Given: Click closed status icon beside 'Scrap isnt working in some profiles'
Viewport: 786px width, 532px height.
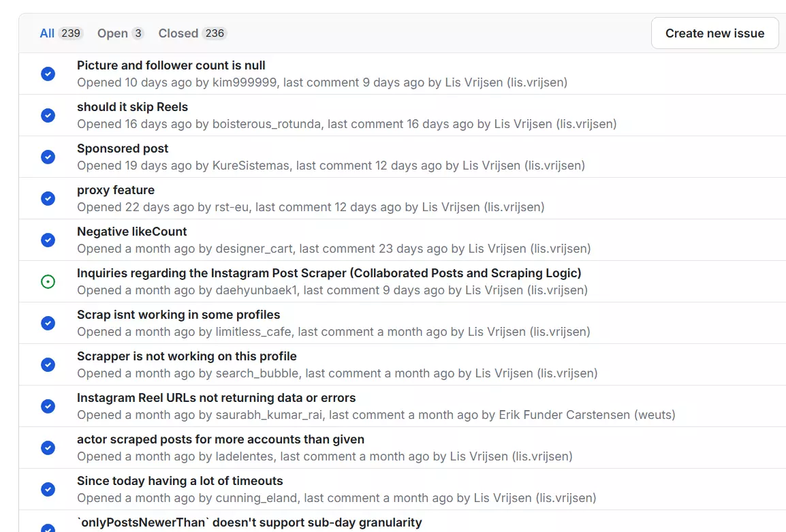Looking at the screenshot, I should pos(48,323).
